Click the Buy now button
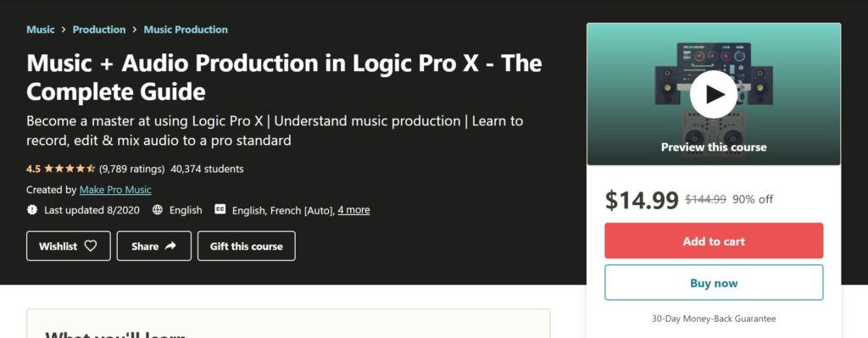This screenshot has width=868, height=338. pos(714,283)
